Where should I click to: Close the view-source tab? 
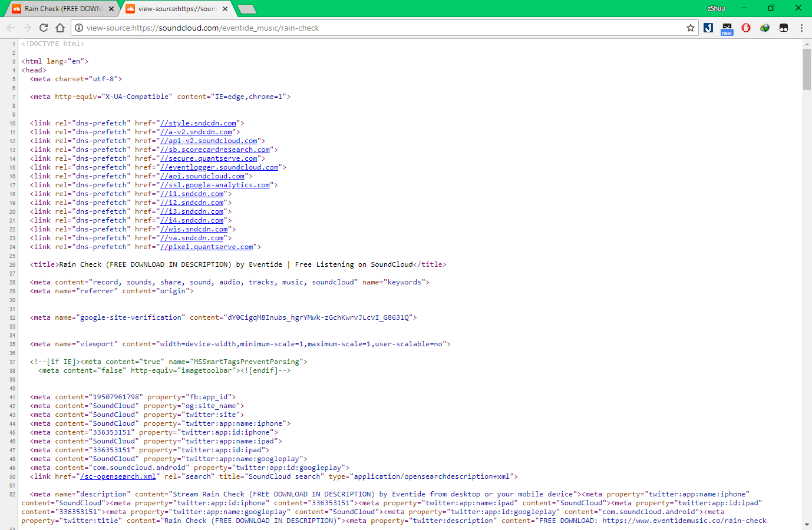click(225, 9)
